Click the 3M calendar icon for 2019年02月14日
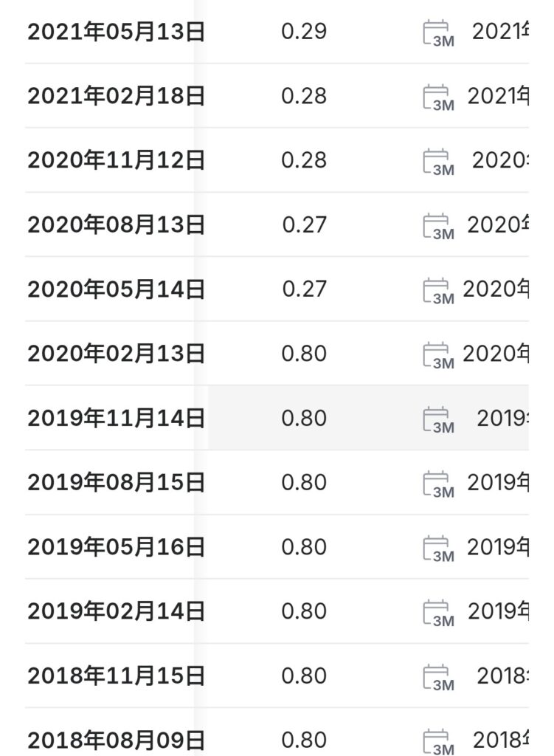This screenshot has height=756, width=554. click(437, 613)
